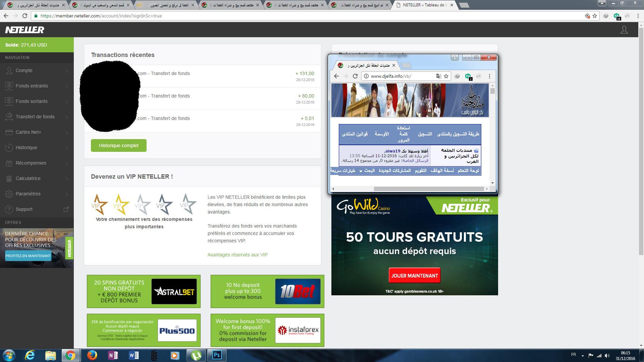
Task: Open the user profile icon in the header
Action: [x=624, y=30]
